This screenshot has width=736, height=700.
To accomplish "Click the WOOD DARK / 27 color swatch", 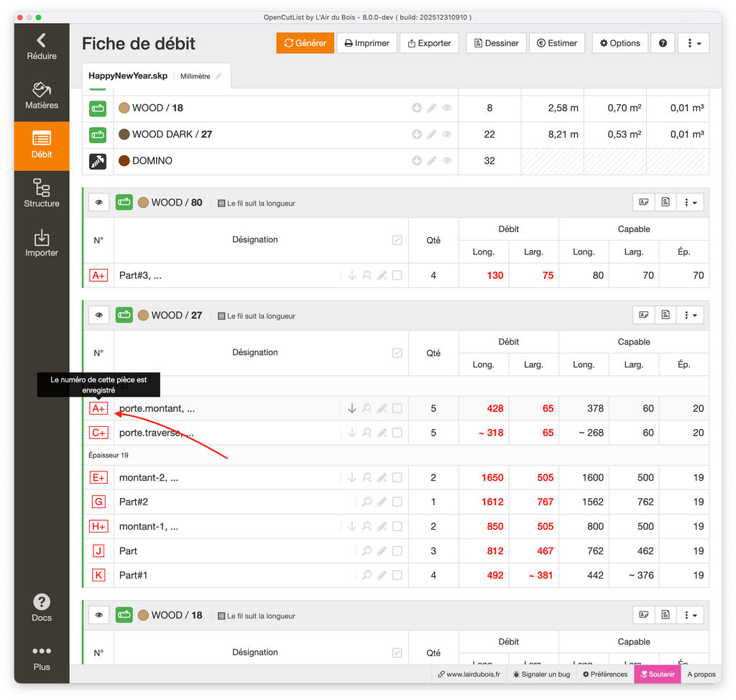I will click(x=124, y=134).
